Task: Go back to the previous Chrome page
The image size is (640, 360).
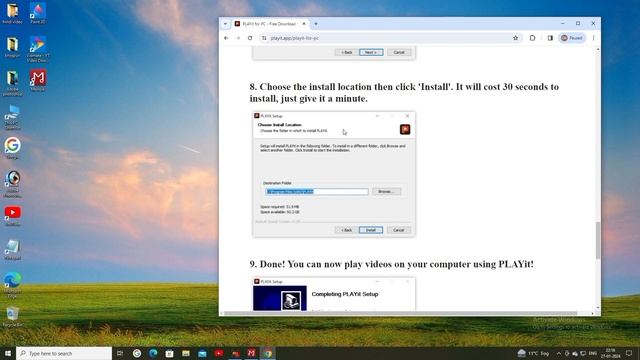Action: (x=226, y=38)
